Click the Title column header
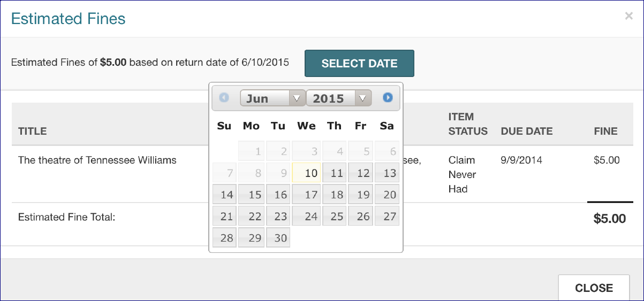 [33, 131]
